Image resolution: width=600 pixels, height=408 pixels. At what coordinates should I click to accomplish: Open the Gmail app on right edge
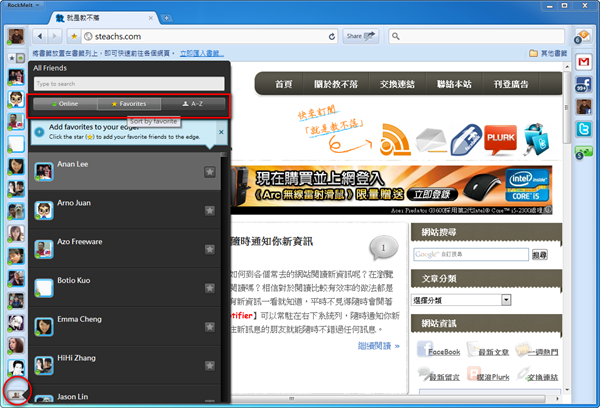584,62
